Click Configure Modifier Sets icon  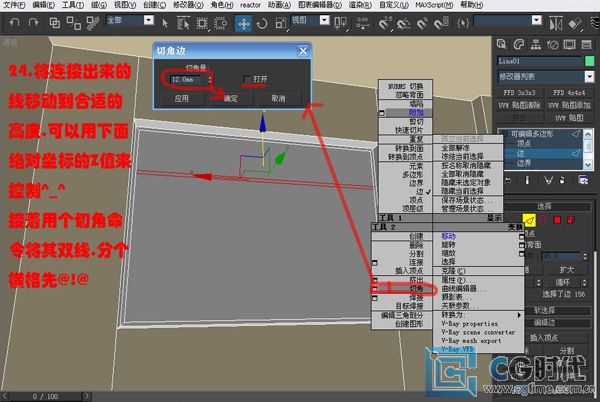click(x=584, y=180)
